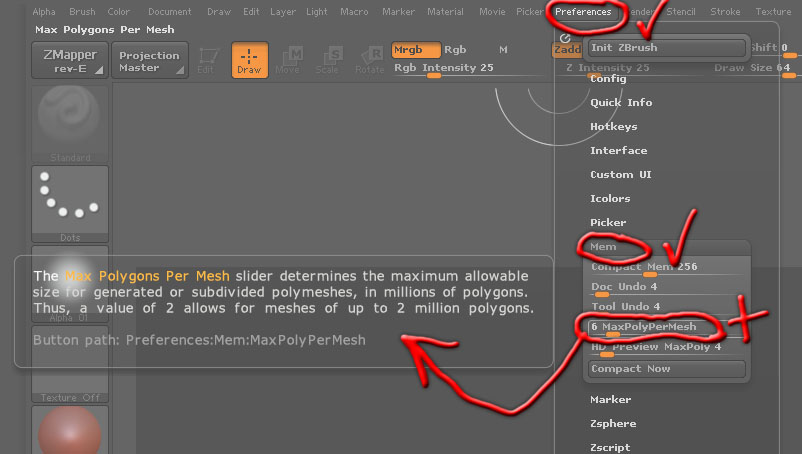Screen dimensions: 802x454
Task: Adjust the Tool Undo slider
Action: click(x=666, y=307)
